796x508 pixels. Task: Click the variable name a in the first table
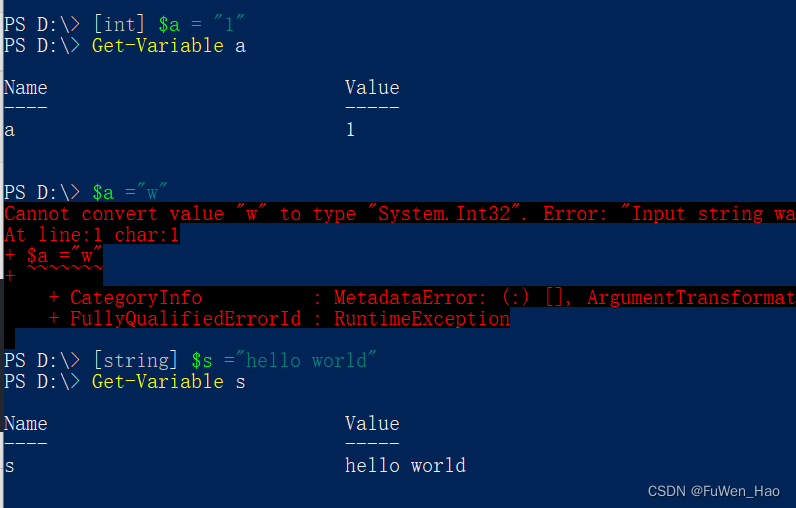tap(9, 130)
